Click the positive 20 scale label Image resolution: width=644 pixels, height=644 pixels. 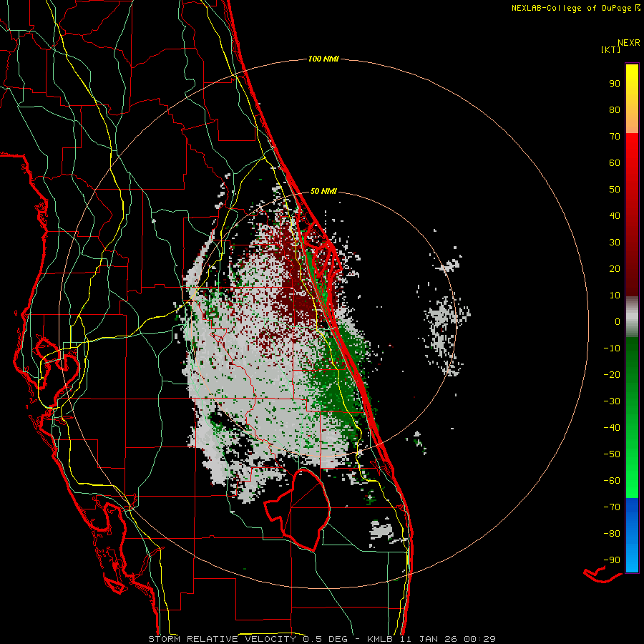pos(615,269)
